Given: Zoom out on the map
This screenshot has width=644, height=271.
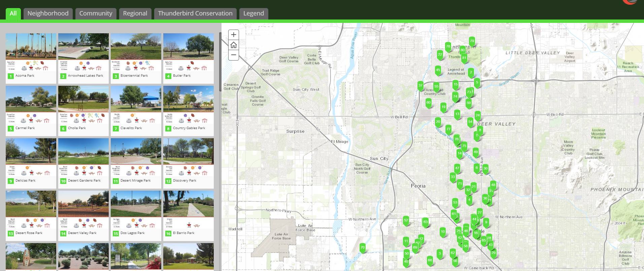Looking at the screenshot, I should pos(234,55).
